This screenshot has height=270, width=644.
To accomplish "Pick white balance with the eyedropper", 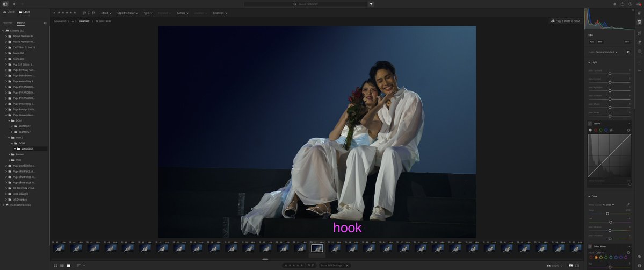I will (x=628, y=204).
